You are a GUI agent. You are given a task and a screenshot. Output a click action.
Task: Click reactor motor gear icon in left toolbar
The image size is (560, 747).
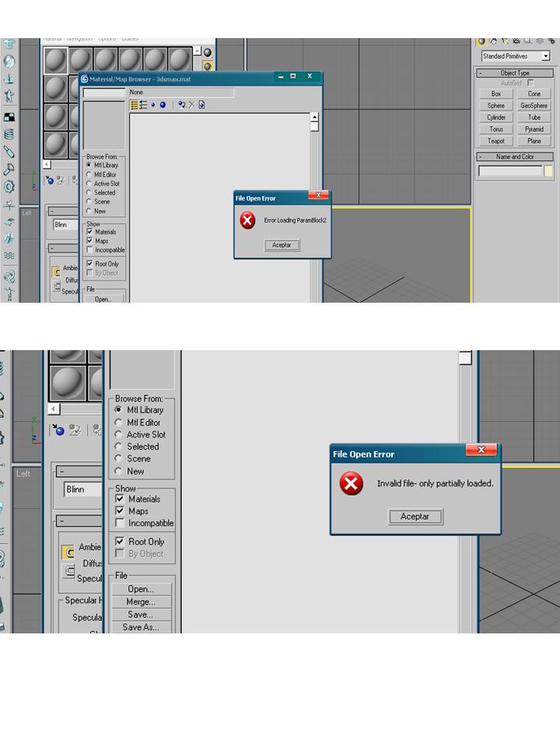tap(9, 187)
